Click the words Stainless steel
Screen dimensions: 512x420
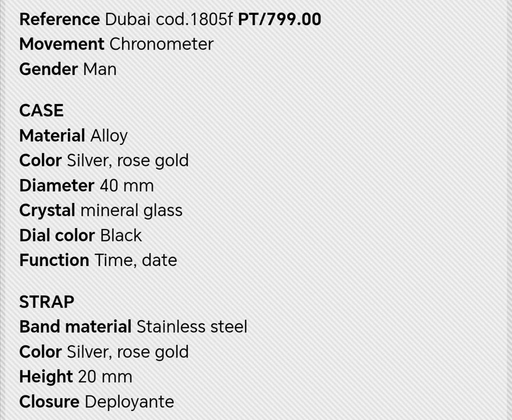tap(192, 327)
